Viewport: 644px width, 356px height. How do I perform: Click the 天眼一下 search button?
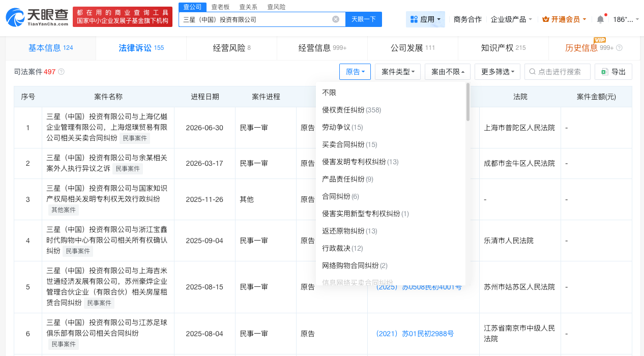point(364,19)
